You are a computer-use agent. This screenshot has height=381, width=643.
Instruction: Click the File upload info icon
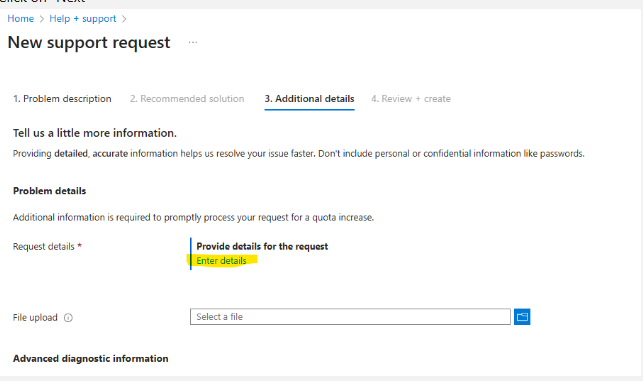[x=68, y=317]
